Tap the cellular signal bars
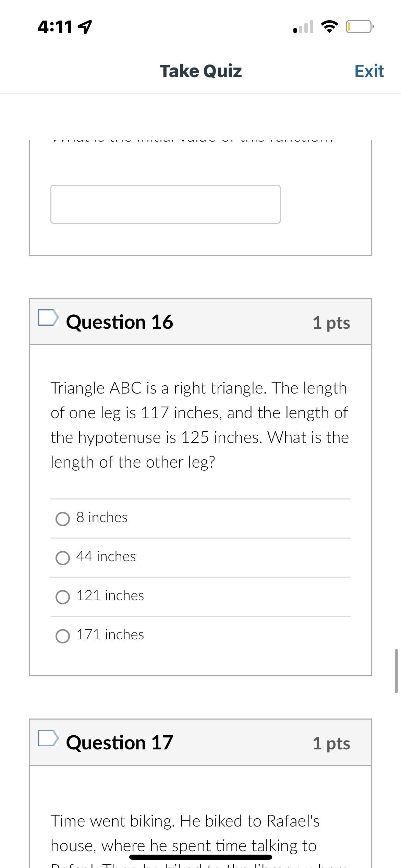Viewport: 401px width, 868px height. click(x=303, y=27)
